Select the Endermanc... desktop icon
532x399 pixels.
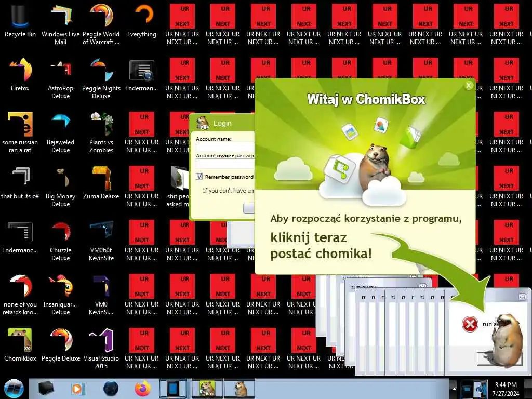(x=20, y=237)
